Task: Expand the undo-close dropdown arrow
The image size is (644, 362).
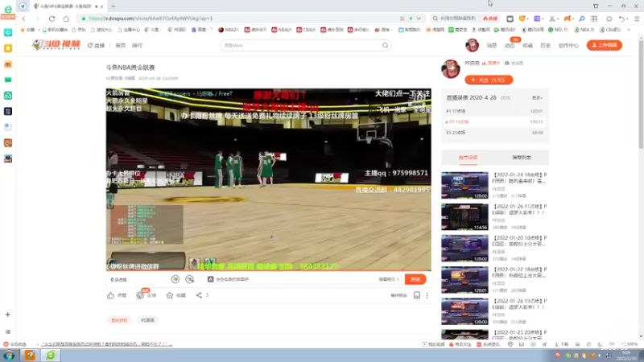Action: 628,19
